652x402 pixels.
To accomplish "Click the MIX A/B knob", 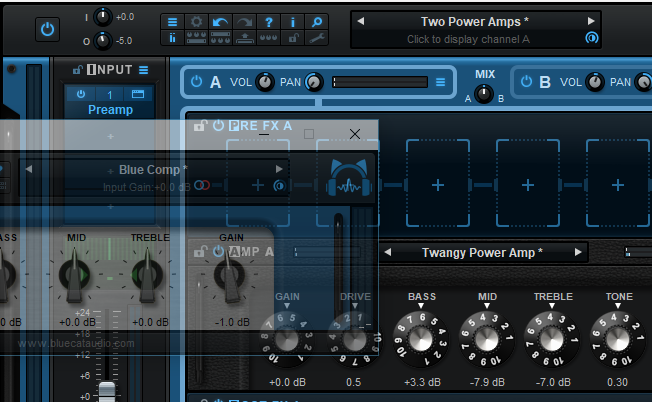I will coord(484,94).
